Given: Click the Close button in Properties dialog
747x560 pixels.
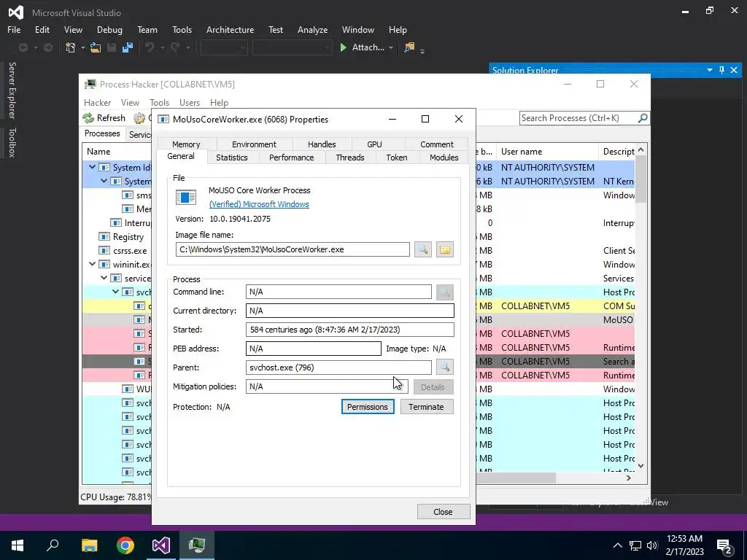Looking at the screenshot, I should 443,511.
